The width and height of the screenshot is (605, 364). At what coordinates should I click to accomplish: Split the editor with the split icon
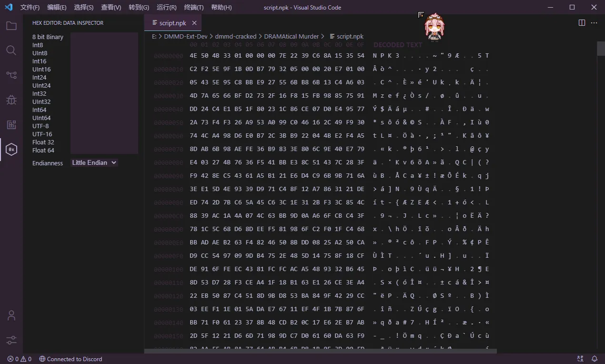click(x=582, y=23)
